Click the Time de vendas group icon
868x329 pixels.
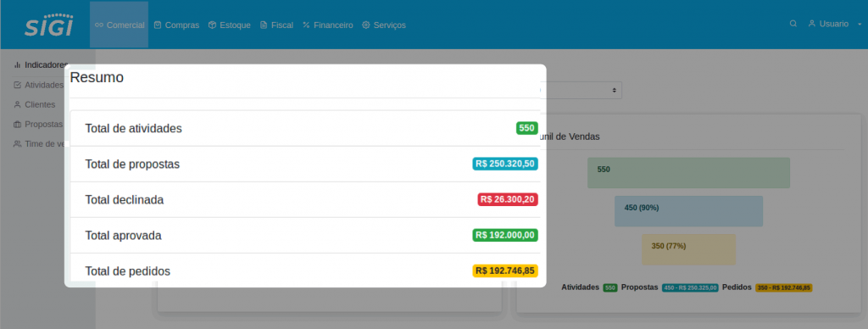(17, 144)
